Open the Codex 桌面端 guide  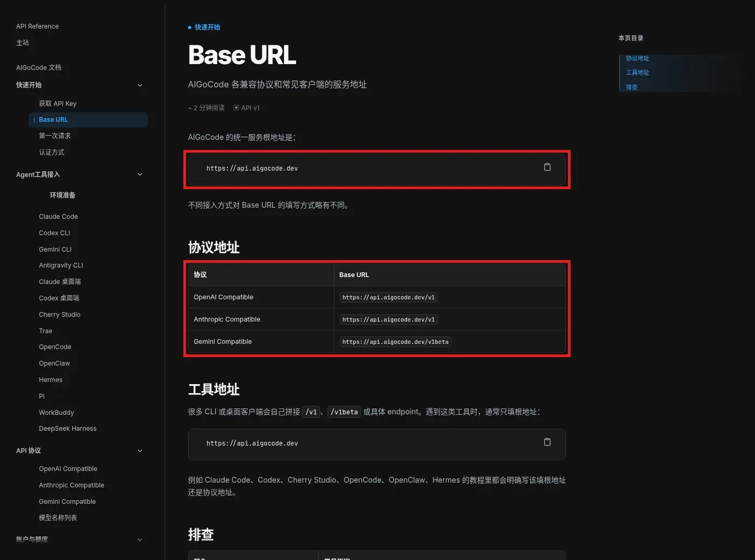point(59,298)
